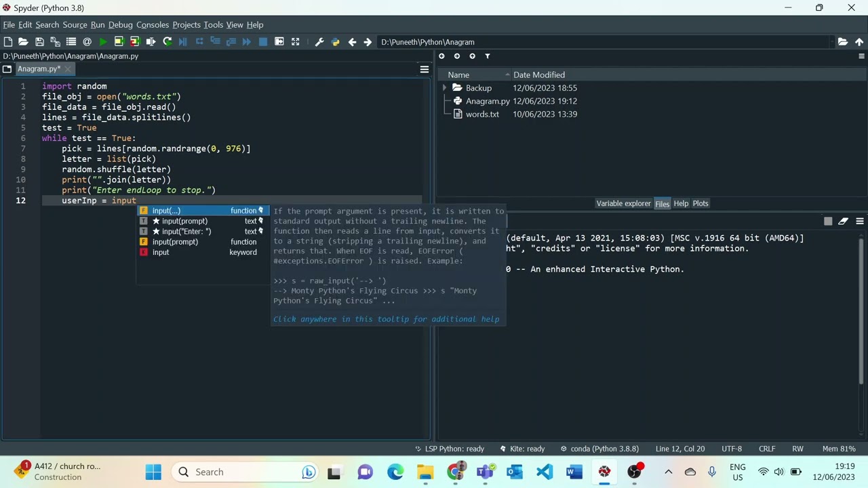
Task: Expand the working directory path dropdown
Action: (x=832, y=42)
